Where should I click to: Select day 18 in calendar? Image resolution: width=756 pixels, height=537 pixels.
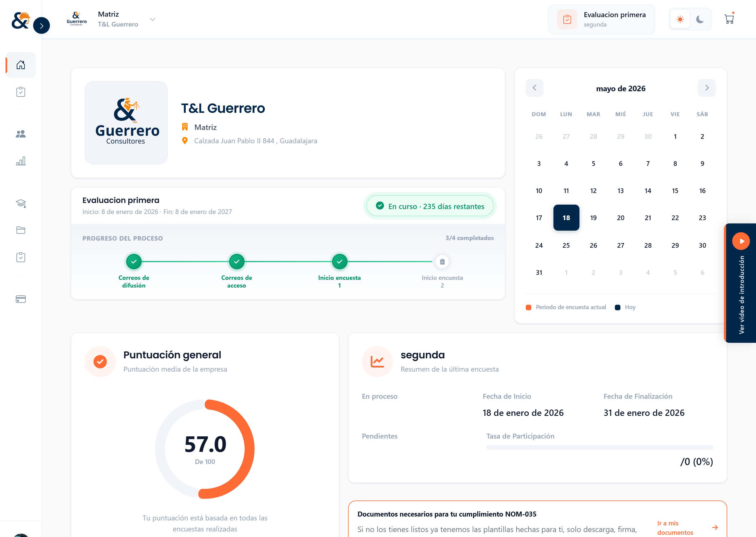[x=566, y=218]
